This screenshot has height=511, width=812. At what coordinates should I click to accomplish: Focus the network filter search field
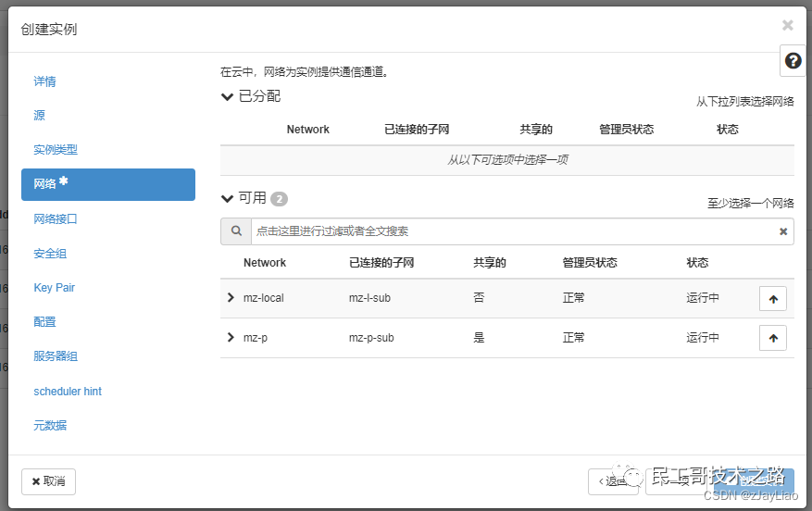pyautogui.click(x=522, y=231)
